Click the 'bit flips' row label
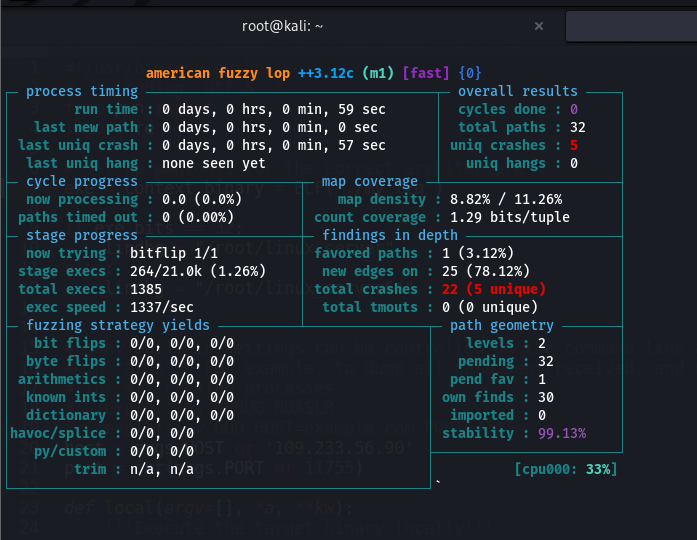697x540 pixels. pyautogui.click(x=70, y=344)
